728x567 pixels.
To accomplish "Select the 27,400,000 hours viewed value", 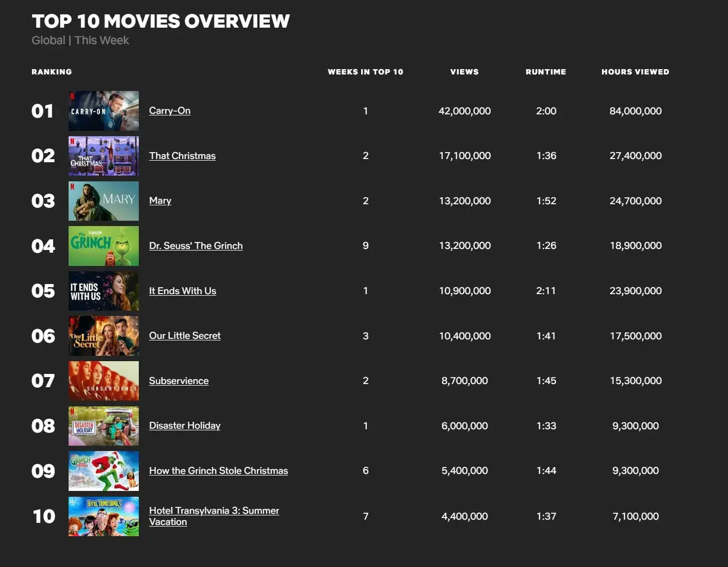I will click(635, 156).
